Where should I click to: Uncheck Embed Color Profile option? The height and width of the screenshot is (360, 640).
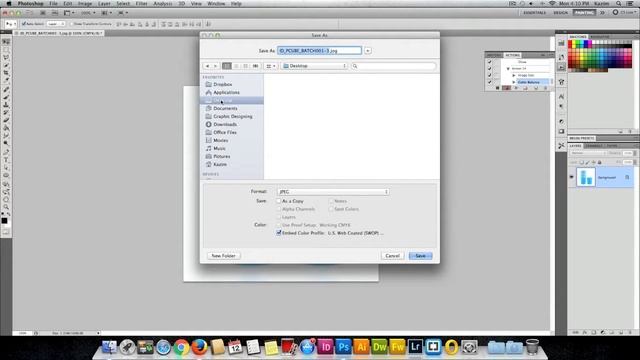point(279,233)
